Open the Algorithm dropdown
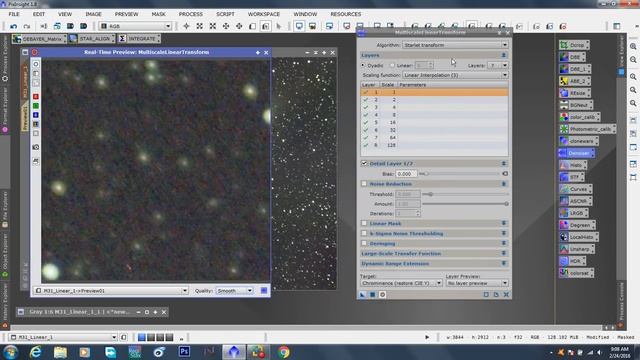This screenshot has width=640, height=360. point(455,45)
